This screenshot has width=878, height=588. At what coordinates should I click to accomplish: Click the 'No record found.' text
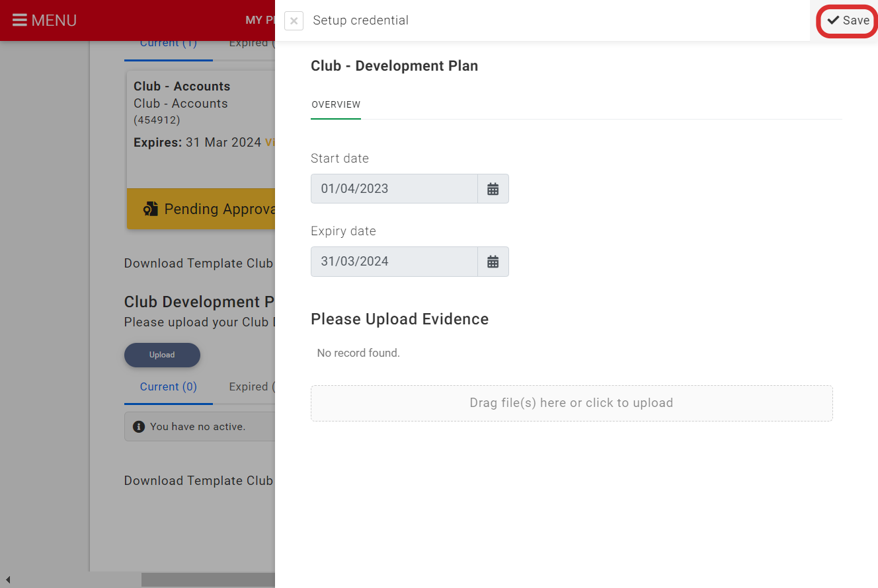358,353
